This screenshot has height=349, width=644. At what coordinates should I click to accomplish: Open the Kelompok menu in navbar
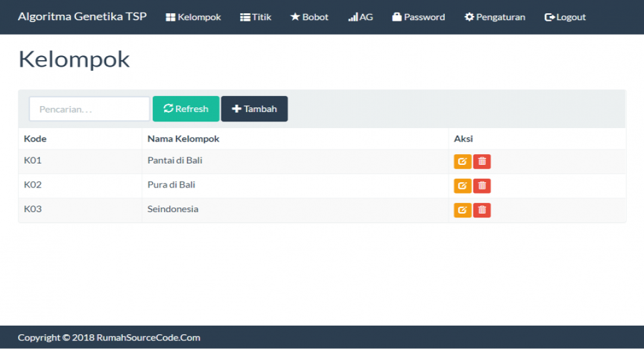(x=193, y=17)
